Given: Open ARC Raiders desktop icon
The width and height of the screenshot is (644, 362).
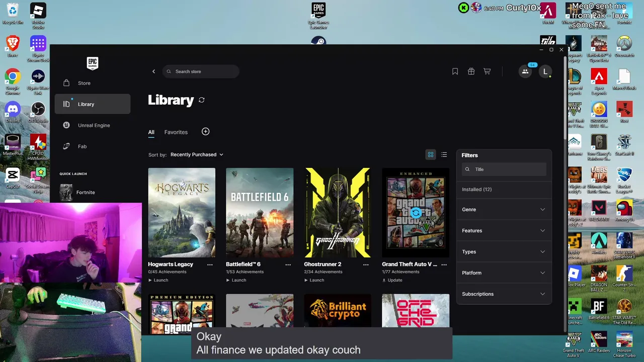Looking at the screenshot, I should click(599, 341).
